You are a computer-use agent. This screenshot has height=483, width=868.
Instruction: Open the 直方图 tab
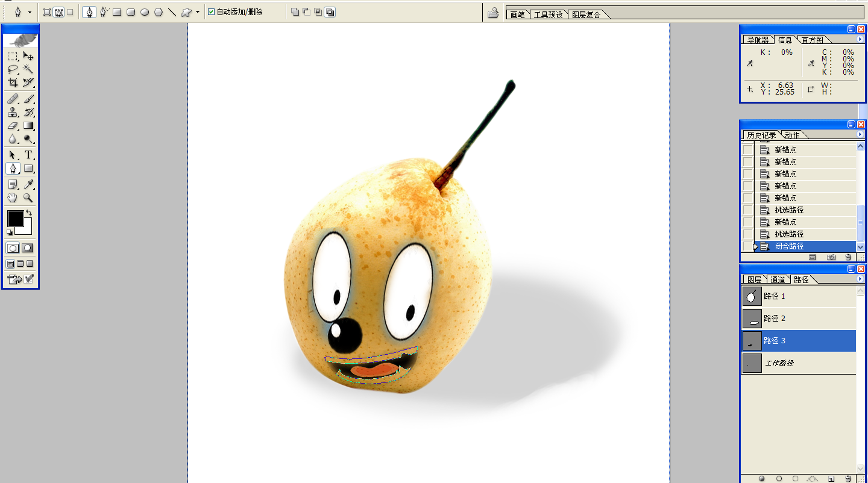pyautogui.click(x=811, y=40)
